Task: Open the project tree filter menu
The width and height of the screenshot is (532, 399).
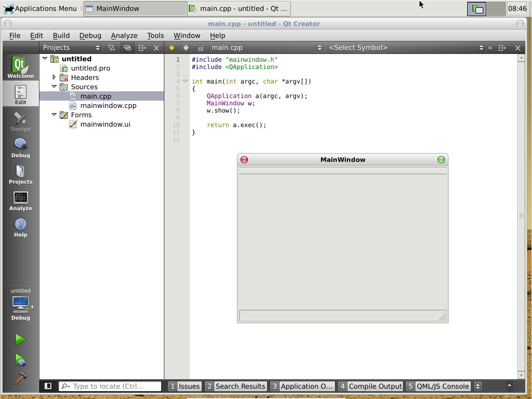Action: coord(111,48)
